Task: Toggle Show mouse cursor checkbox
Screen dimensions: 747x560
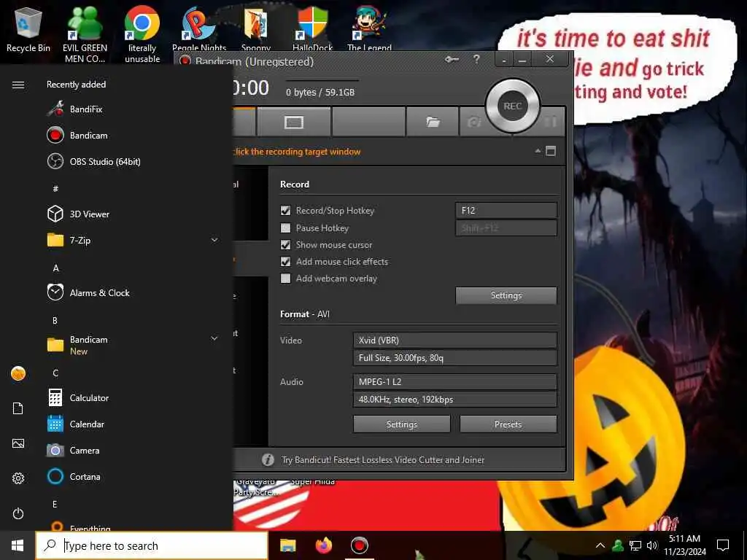Action: click(285, 245)
